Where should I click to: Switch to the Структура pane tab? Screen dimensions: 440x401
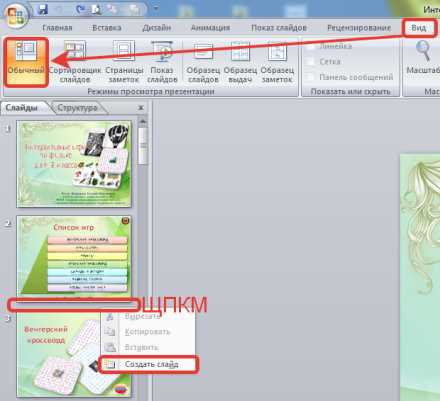click(77, 108)
